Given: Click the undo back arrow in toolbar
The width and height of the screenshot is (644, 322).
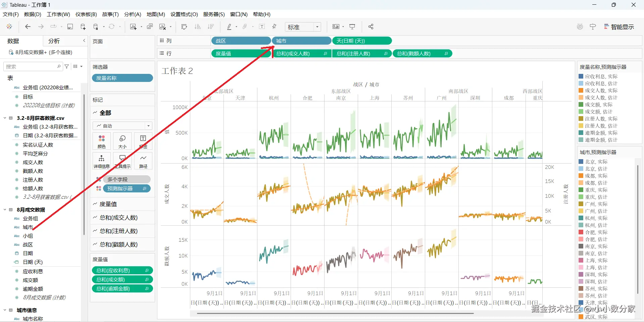Looking at the screenshot, I should tap(28, 27).
